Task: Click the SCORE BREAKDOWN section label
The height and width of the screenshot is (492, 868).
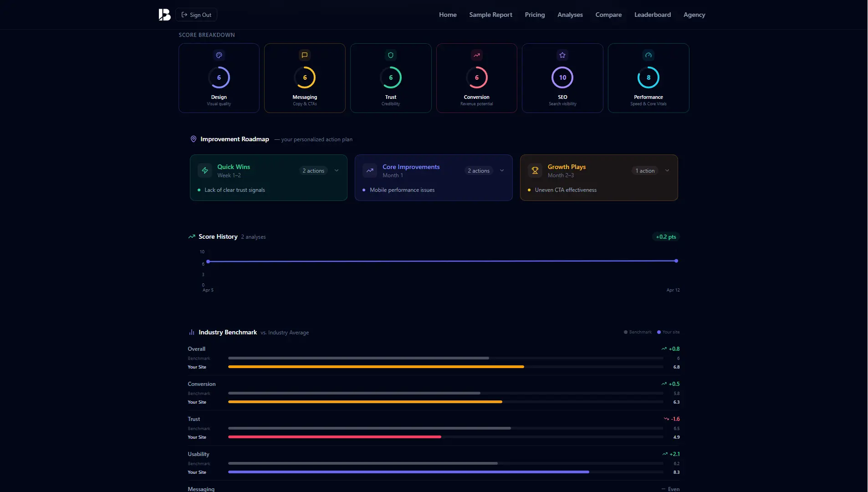Action: [207, 35]
